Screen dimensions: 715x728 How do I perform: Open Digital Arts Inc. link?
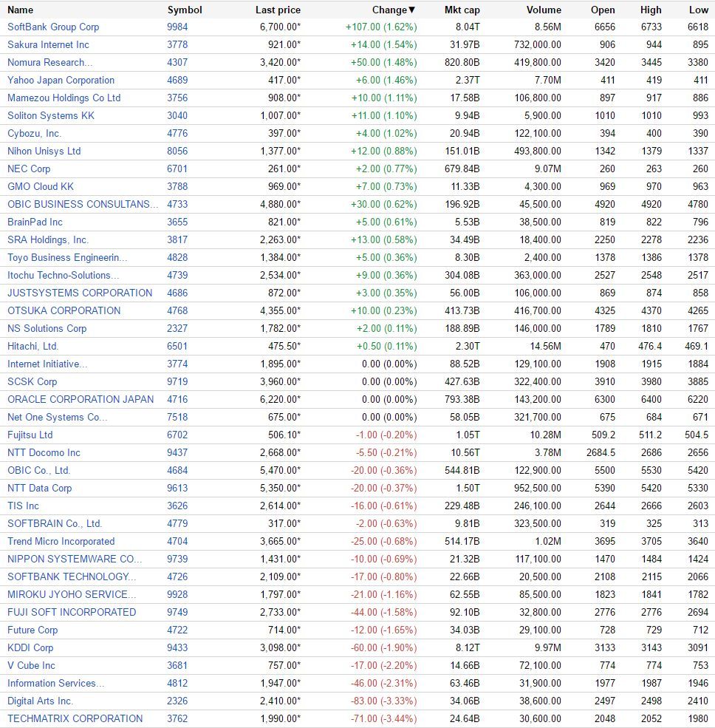pos(41,701)
